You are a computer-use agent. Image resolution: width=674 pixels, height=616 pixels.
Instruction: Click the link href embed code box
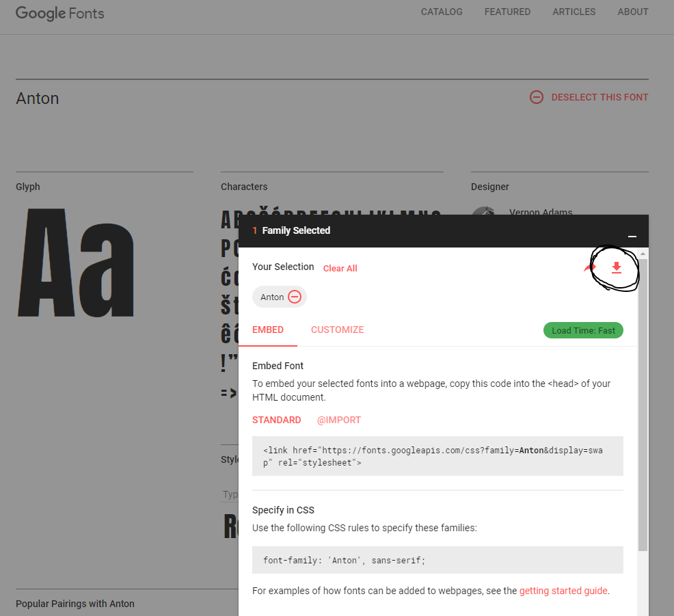coord(437,456)
